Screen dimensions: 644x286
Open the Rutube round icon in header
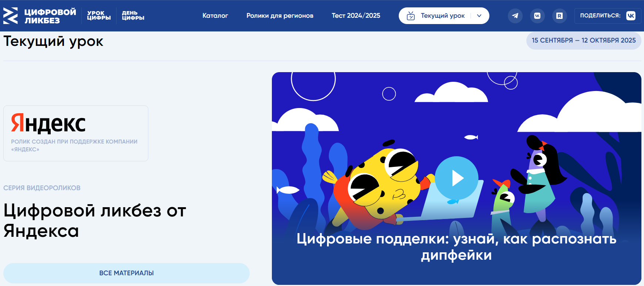click(x=559, y=16)
